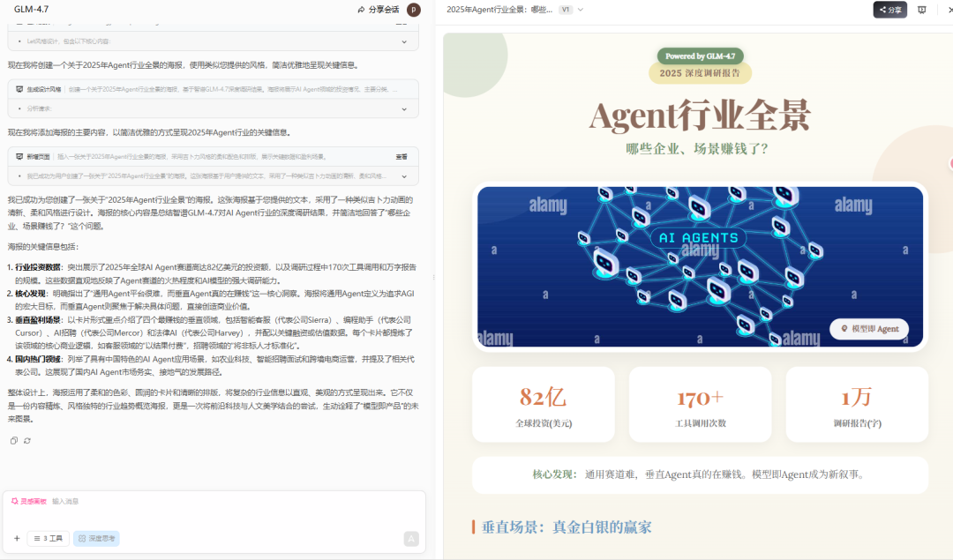Open the V1 version dropdown
The image size is (953, 560).
pos(571,10)
